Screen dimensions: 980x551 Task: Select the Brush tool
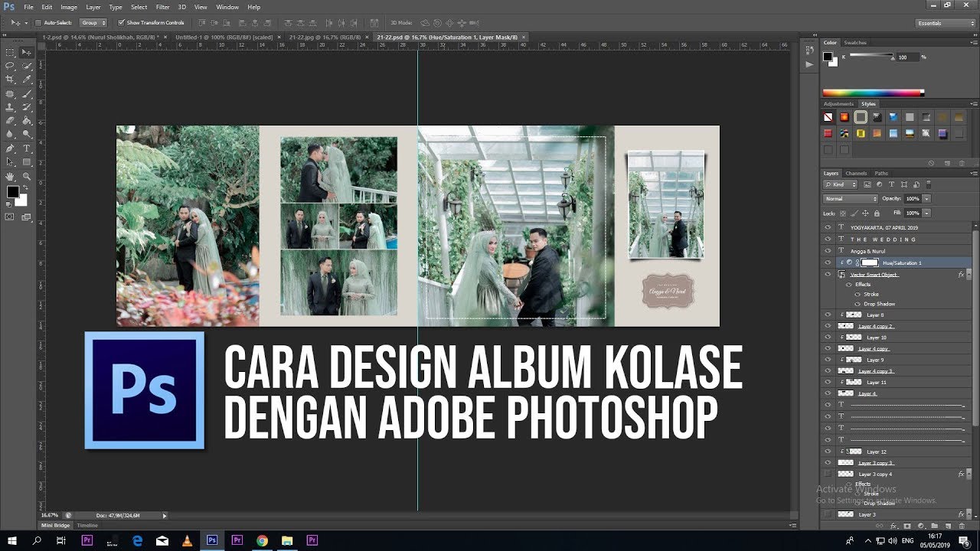coord(27,93)
